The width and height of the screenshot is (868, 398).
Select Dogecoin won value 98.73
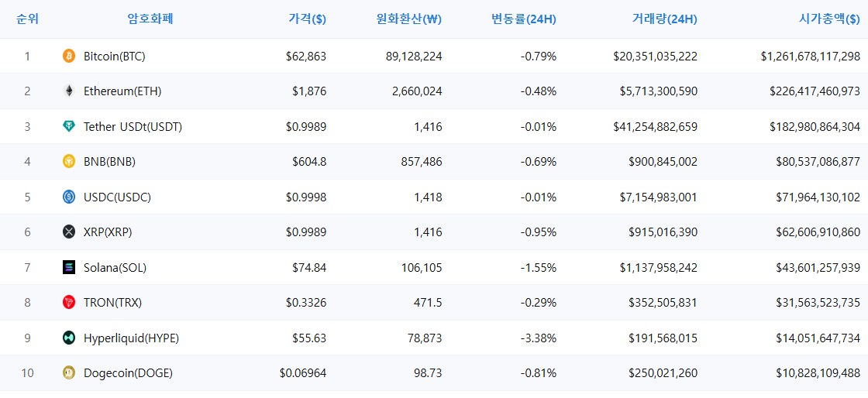429,373
